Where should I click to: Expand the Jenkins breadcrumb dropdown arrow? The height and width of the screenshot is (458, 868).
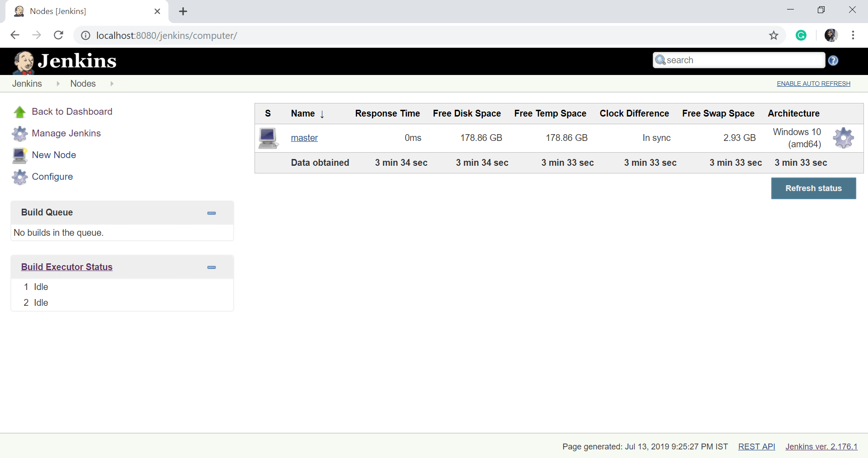[58, 84]
